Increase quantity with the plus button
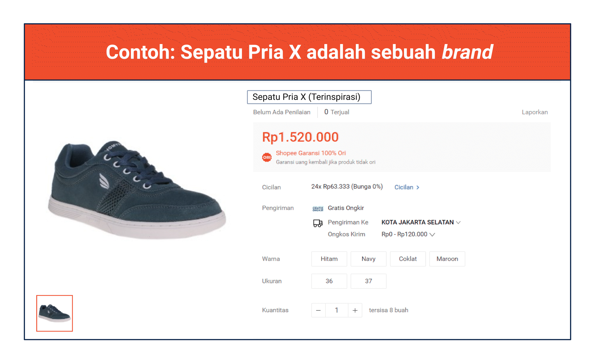This screenshot has width=595, height=364. [355, 310]
